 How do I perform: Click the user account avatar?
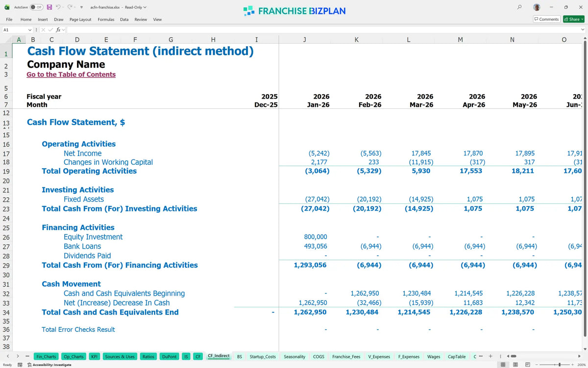[x=537, y=7]
